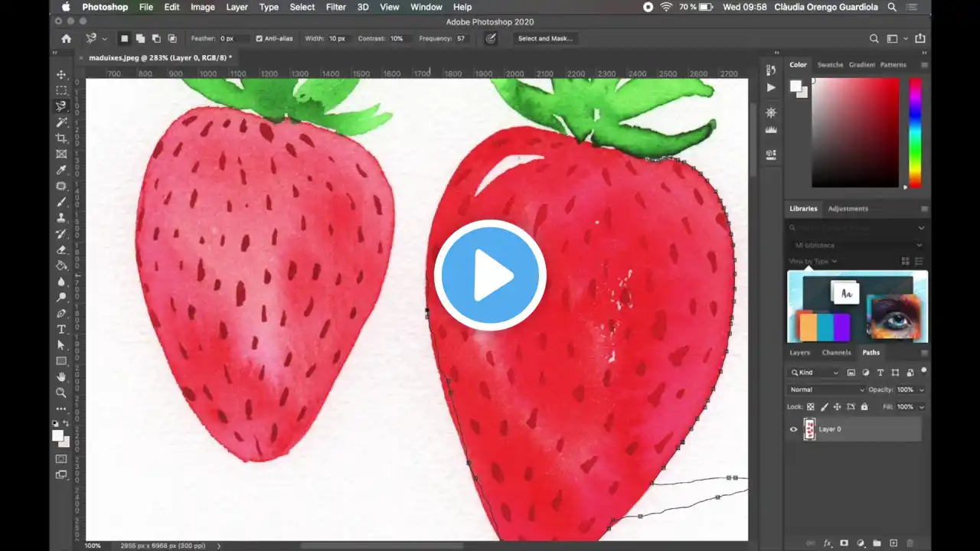The image size is (980, 551).
Task: Click the Create new layer icon
Action: 893,543
